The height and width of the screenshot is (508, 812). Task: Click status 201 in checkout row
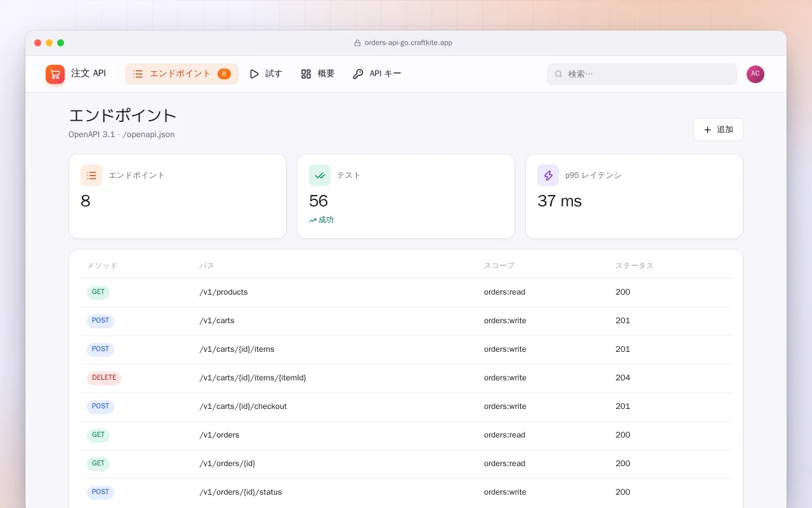(623, 406)
